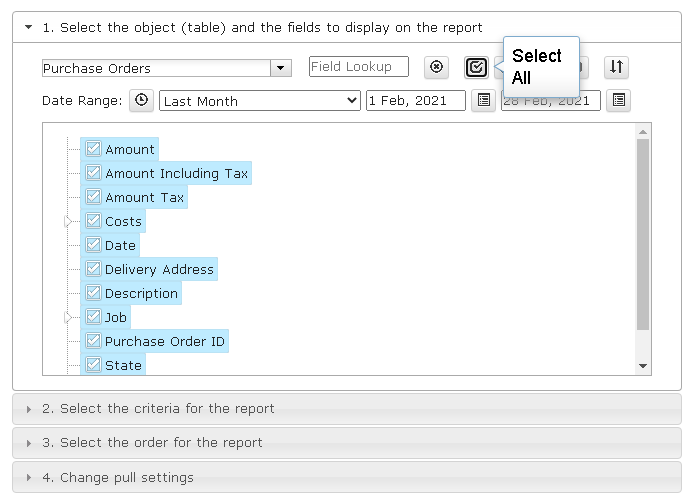Image resolution: width=694 pixels, height=504 pixels.
Task: Expand the Costs tree node
Action: 68,221
